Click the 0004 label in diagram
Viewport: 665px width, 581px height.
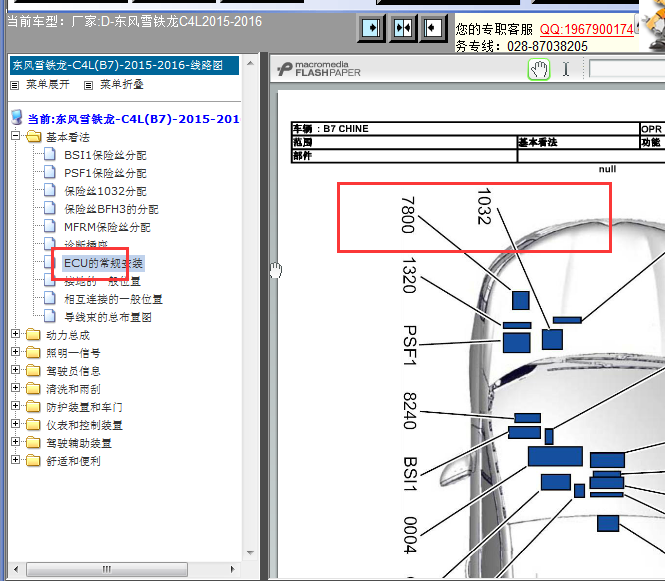[x=410, y=535]
